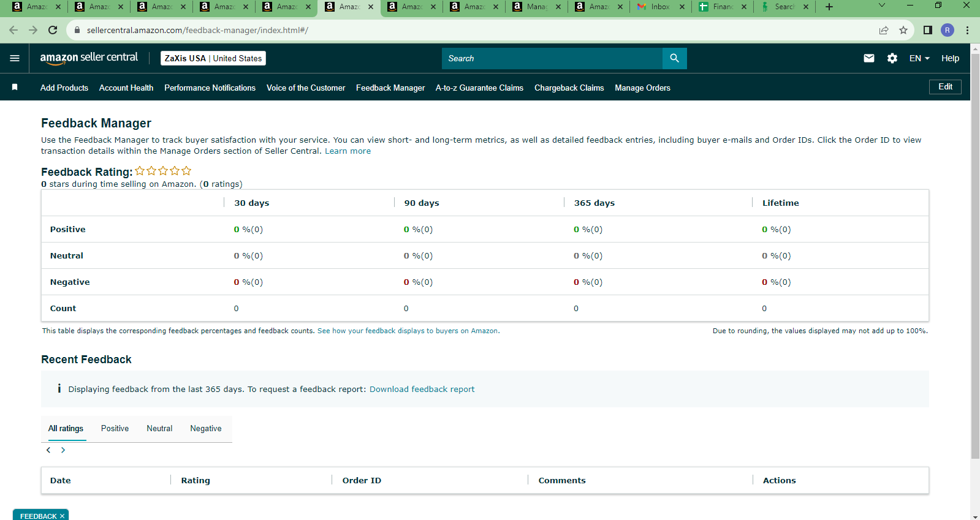Open the Chrome profile avatar R

tap(948, 30)
